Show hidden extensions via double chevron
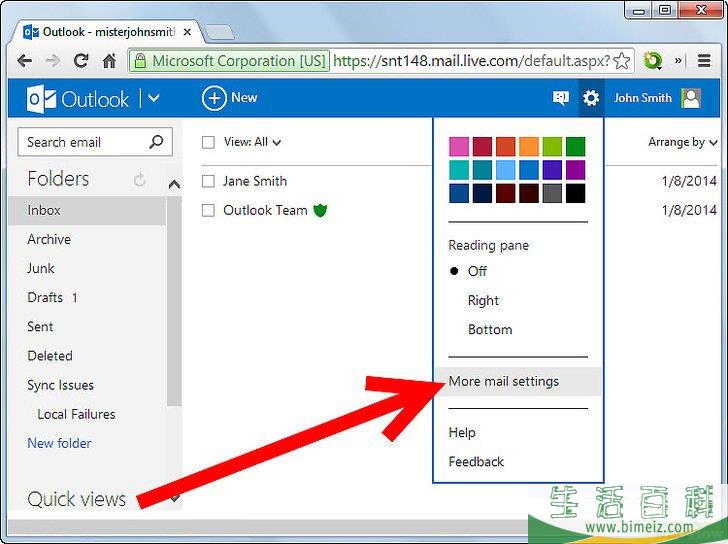 pyautogui.click(x=678, y=60)
